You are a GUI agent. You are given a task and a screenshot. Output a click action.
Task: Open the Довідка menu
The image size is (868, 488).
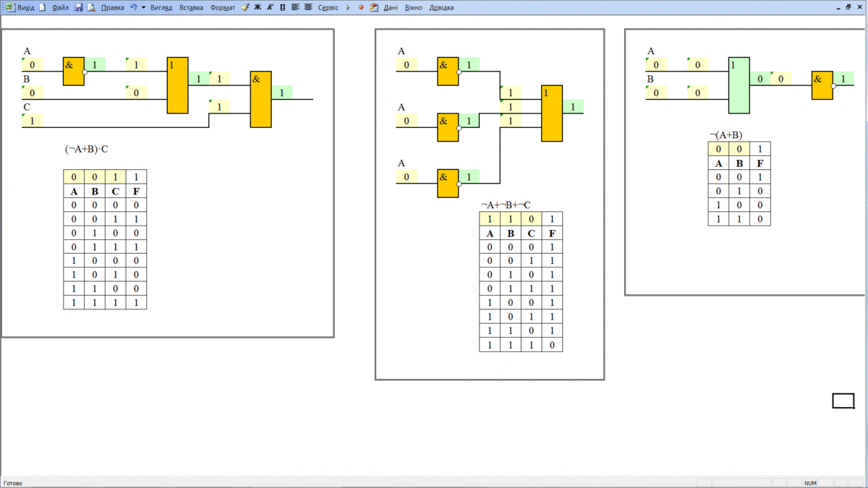[x=442, y=7]
